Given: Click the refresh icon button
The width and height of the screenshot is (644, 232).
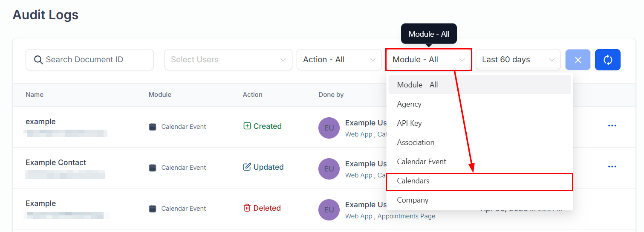Looking at the screenshot, I should (x=608, y=60).
